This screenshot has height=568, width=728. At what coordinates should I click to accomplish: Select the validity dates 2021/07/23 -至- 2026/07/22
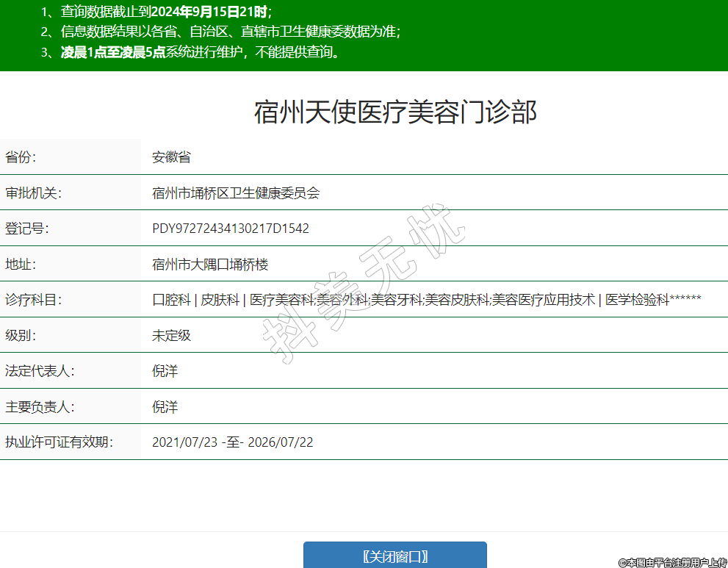click(x=232, y=442)
